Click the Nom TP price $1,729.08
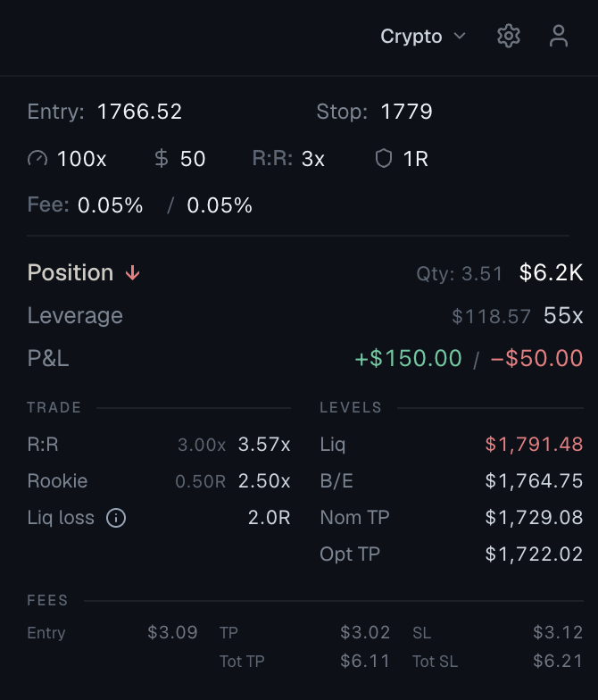 tap(534, 518)
